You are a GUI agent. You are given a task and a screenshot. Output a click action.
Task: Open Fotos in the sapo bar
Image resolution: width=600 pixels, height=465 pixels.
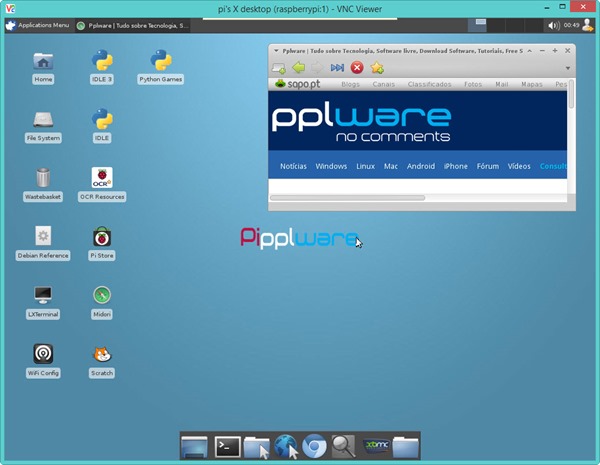tap(473, 84)
